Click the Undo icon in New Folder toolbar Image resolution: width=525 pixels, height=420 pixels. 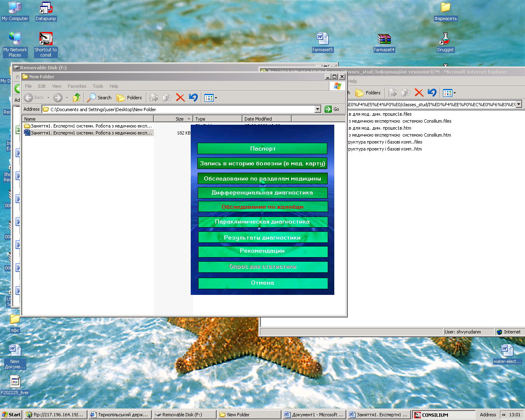click(x=193, y=98)
